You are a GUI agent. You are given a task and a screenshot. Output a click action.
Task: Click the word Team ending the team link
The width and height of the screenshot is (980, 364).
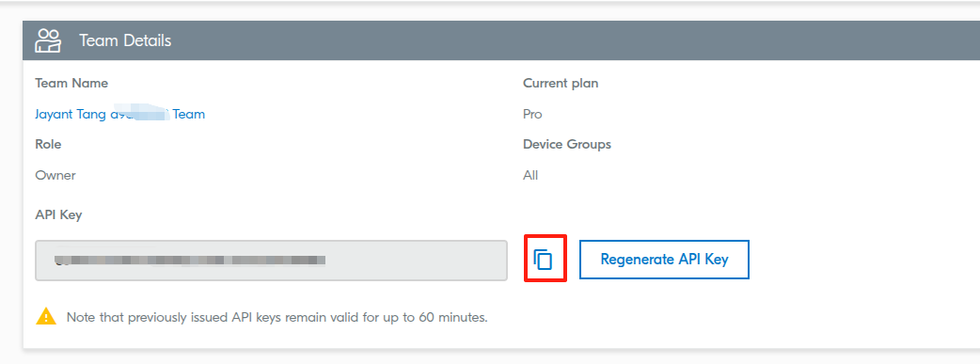point(189,115)
